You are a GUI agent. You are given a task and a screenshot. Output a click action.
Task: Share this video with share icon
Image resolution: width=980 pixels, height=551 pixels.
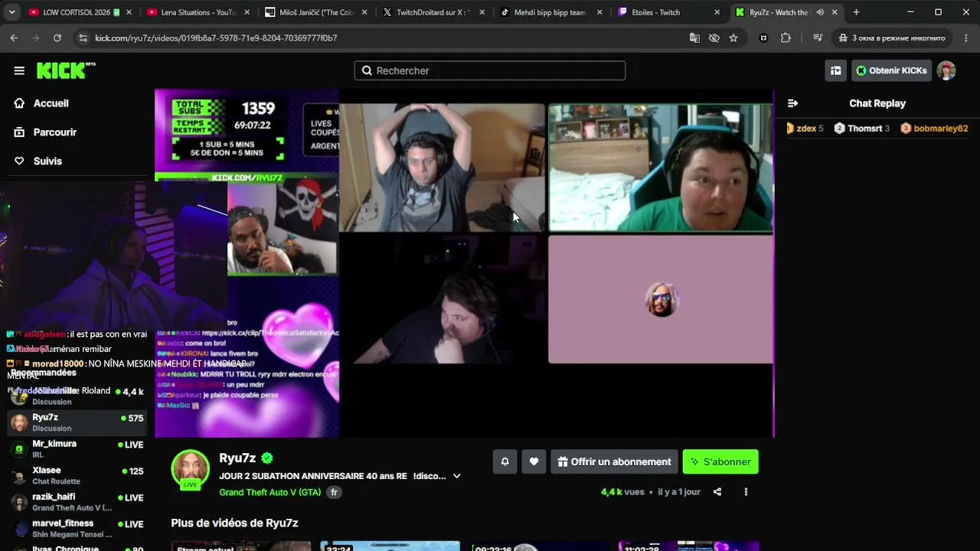point(717,492)
